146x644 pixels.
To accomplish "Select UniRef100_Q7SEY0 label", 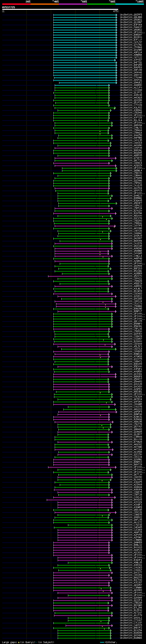I will tap(131, 158).
